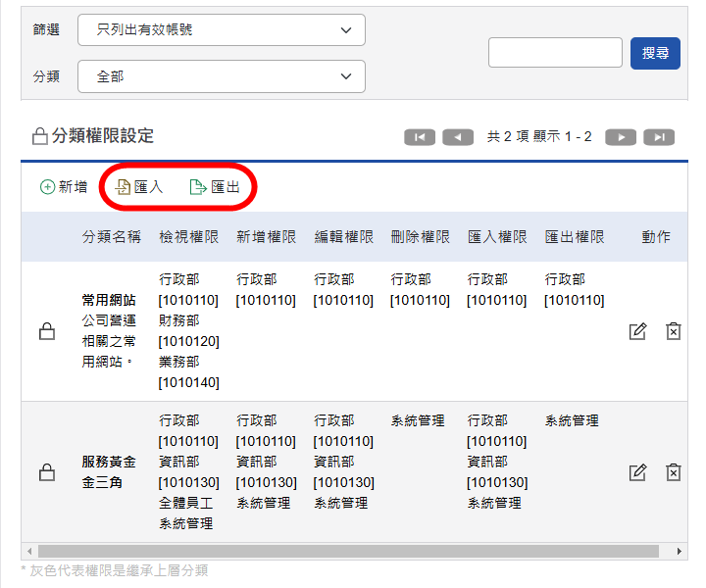The height and width of the screenshot is (588, 706).
Task: Delete the 常用網站 category row
Action: pos(673,331)
